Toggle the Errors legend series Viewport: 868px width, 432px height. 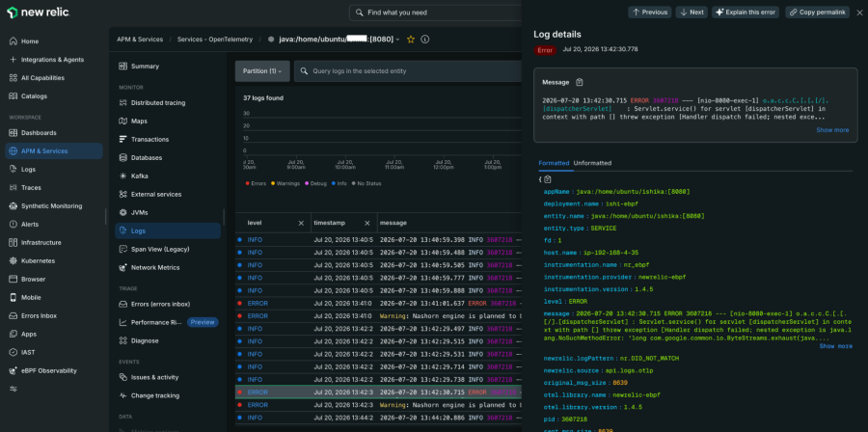point(256,183)
